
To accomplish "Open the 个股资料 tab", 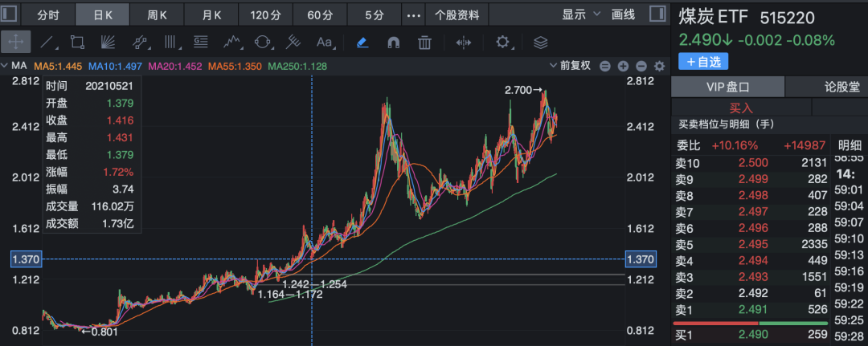I will (457, 15).
